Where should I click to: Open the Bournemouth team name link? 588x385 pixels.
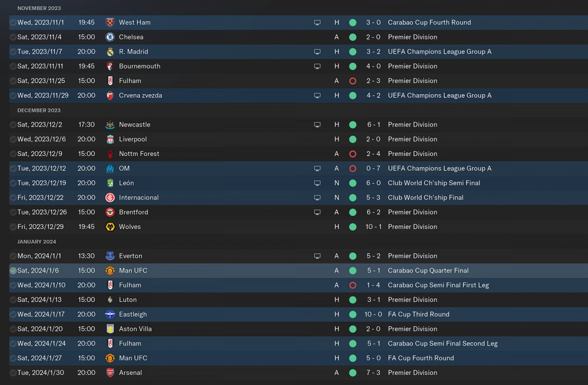pyautogui.click(x=140, y=66)
